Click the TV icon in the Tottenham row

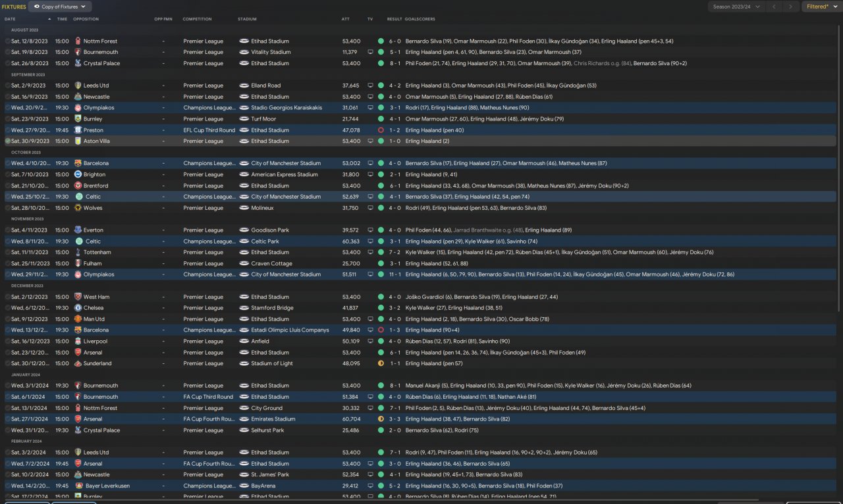(x=370, y=252)
